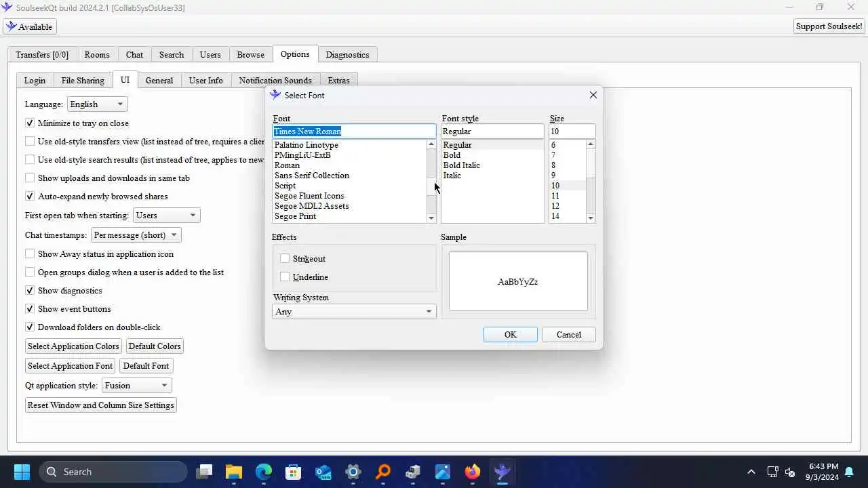868x488 pixels.
Task: Open File Explorer from the taskbar
Action: pyautogui.click(x=234, y=472)
